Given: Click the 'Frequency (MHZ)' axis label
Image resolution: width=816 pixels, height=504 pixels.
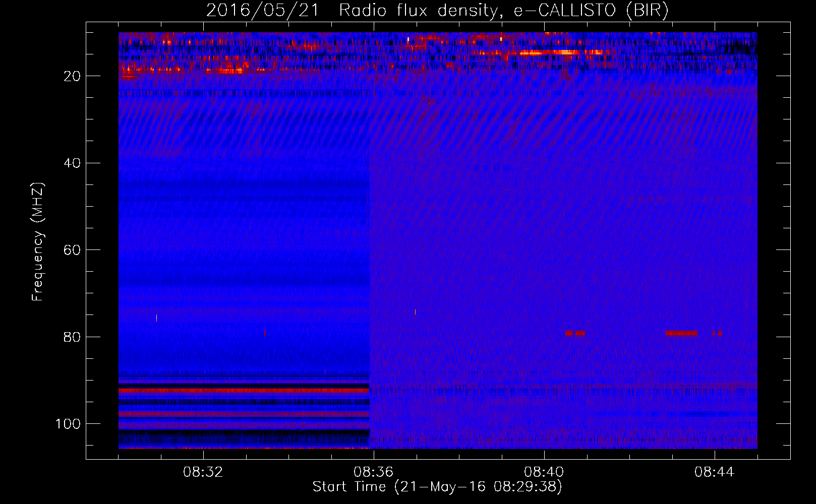Looking at the screenshot, I should coord(38,242).
